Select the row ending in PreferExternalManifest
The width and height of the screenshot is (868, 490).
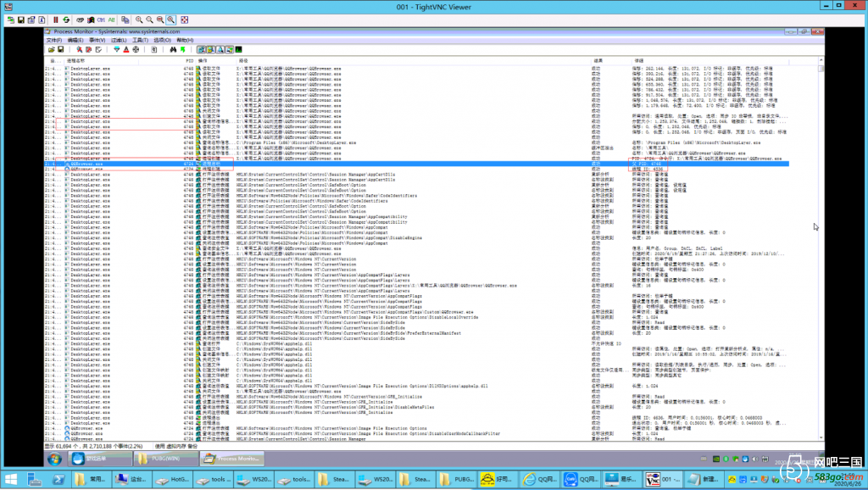tap(417, 333)
